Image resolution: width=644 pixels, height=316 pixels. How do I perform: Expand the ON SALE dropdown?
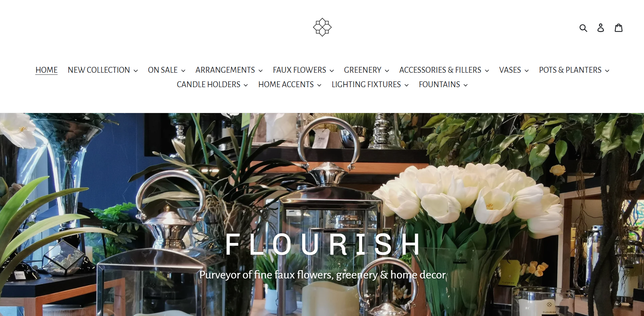[166, 70]
